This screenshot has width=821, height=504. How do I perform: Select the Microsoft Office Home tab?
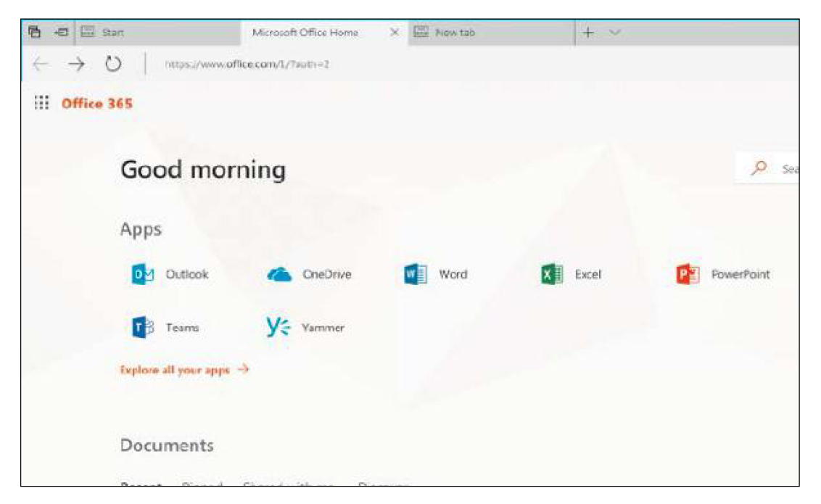(x=324, y=33)
